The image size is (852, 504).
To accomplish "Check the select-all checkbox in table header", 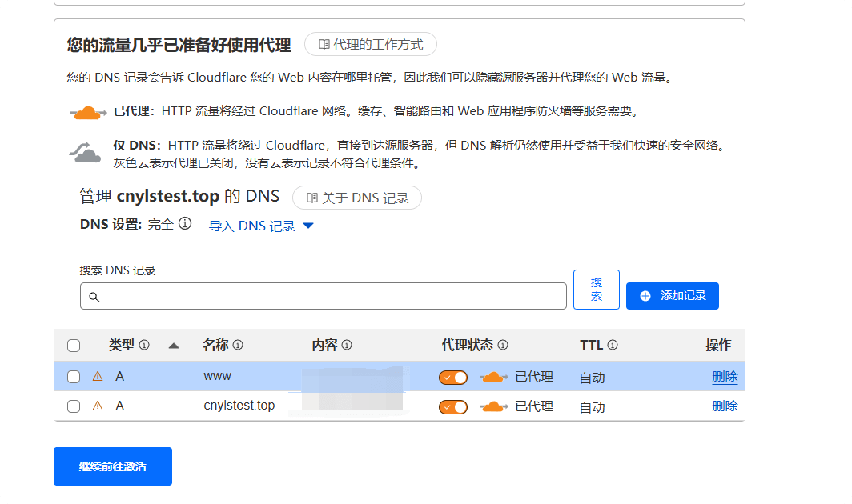I will tap(74, 346).
